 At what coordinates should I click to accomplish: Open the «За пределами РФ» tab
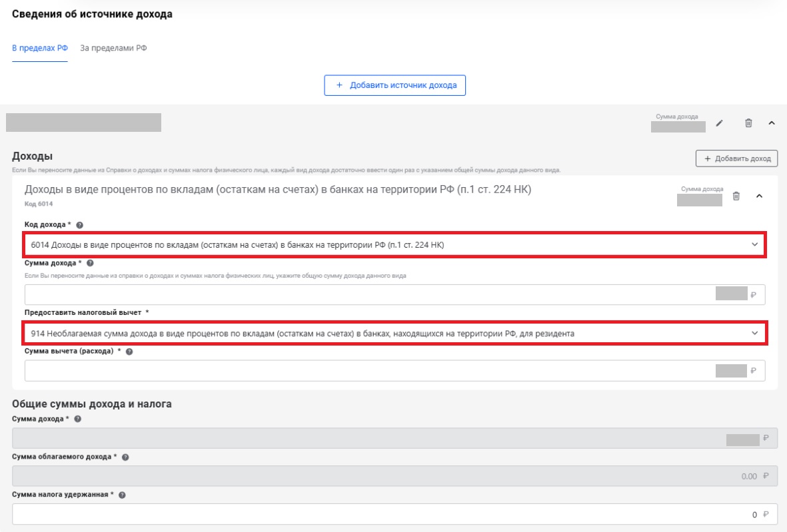click(x=113, y=48)
